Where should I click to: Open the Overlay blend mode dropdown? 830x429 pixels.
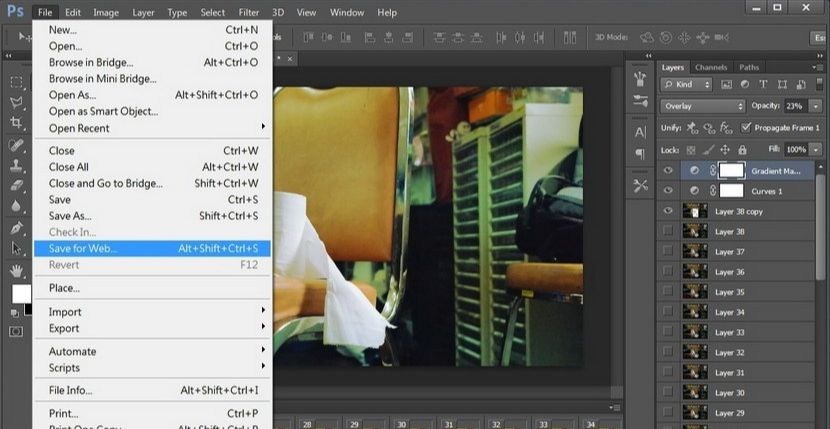pos(702,106)
